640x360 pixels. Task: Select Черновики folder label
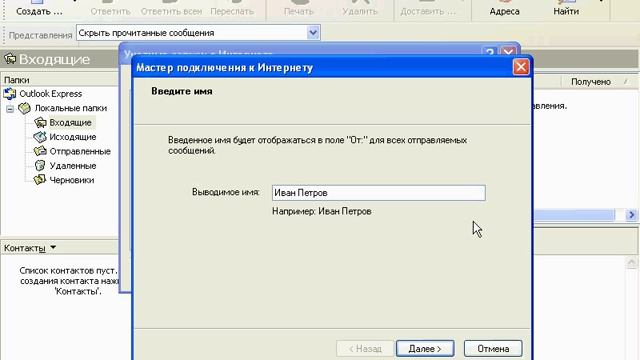pos(71,180)
